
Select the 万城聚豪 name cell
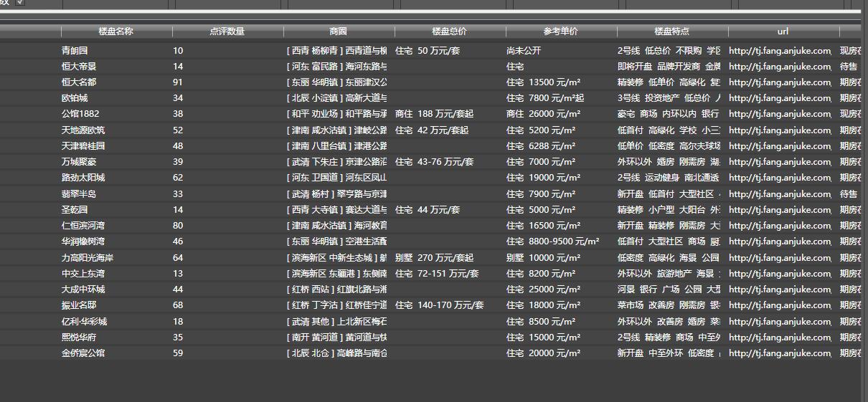(79, 162)
